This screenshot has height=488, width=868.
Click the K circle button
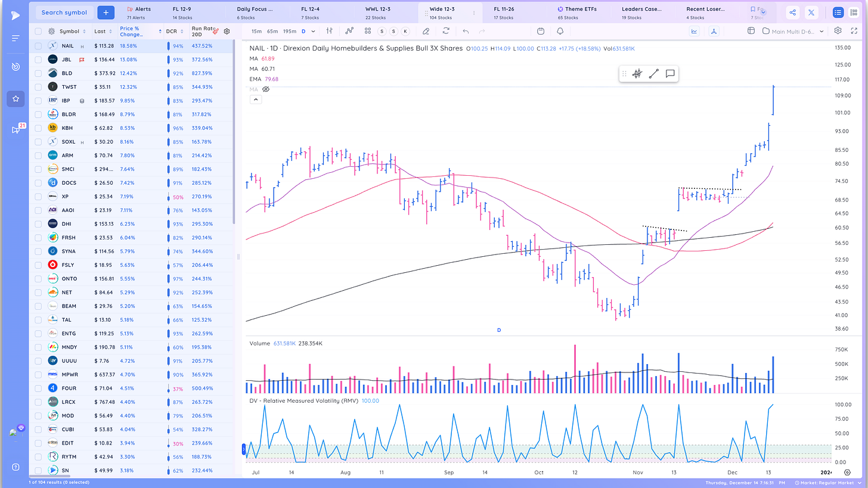[405, 31]
